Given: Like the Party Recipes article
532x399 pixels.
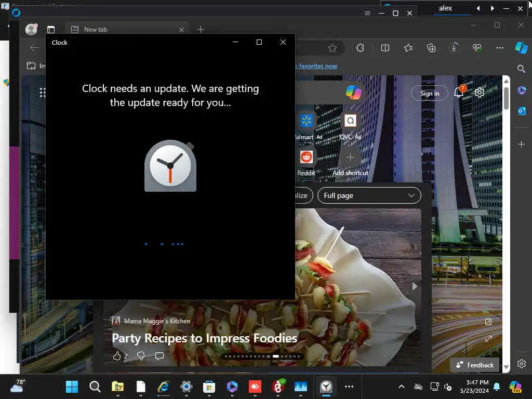Looking at the screenshot, I should pos(117,355).
